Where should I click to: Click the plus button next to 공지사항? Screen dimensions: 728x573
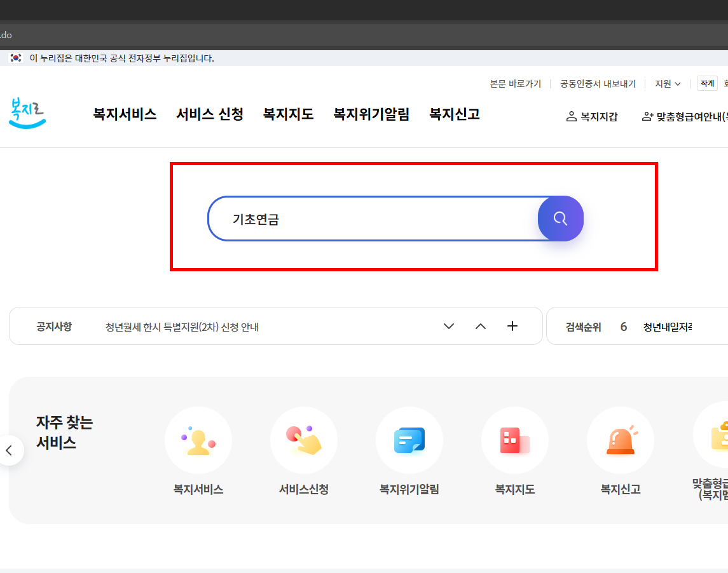(x=512, y=326)
